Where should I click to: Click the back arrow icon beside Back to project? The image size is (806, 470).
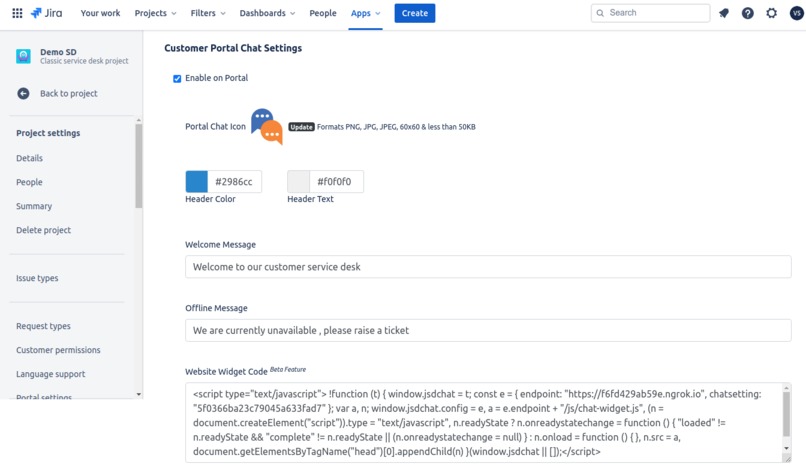pyautogui.click(x=23, y=93)
